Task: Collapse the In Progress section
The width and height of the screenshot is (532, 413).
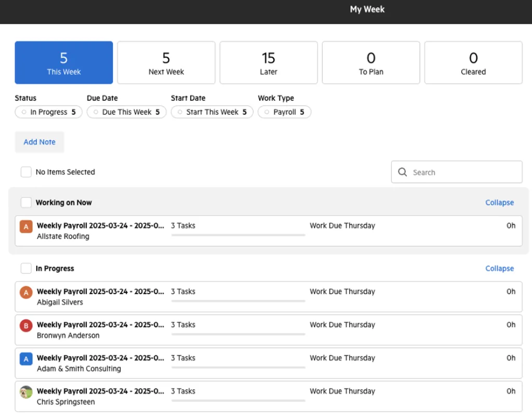Action: click(x=499, y=269)
